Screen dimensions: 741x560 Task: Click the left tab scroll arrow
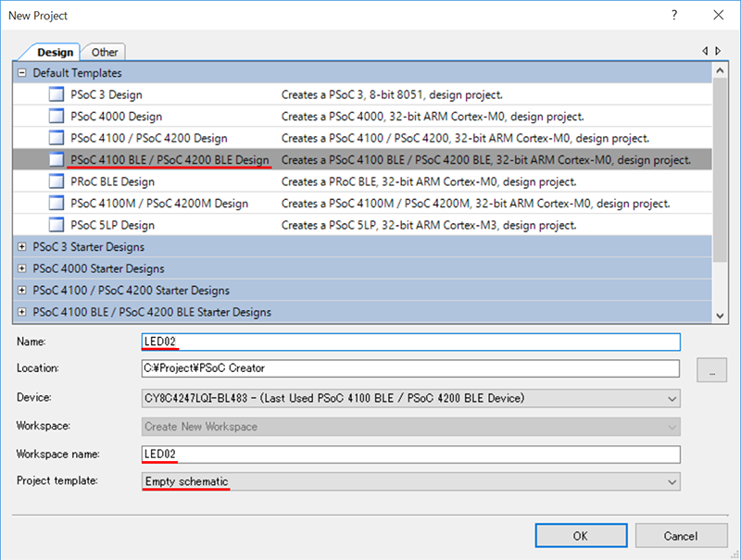click(x=705, y=51)
